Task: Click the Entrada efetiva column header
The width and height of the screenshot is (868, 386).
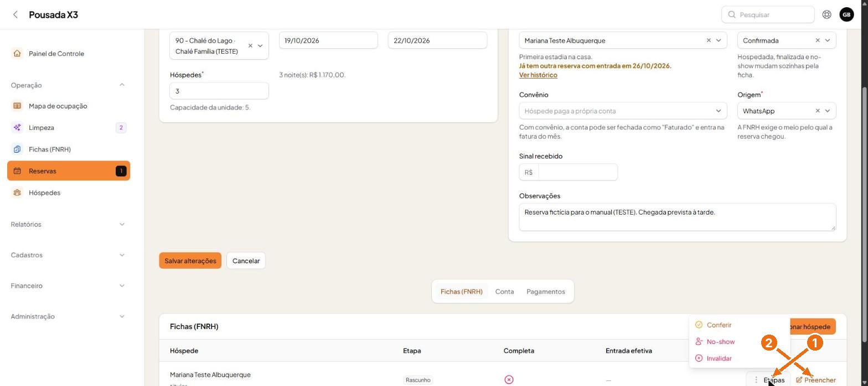Action: (628, 351)
